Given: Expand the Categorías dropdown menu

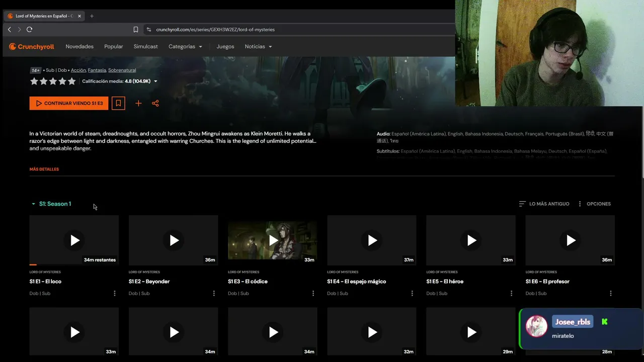Looking at the screenshot, I should click(x=185, y=47).
